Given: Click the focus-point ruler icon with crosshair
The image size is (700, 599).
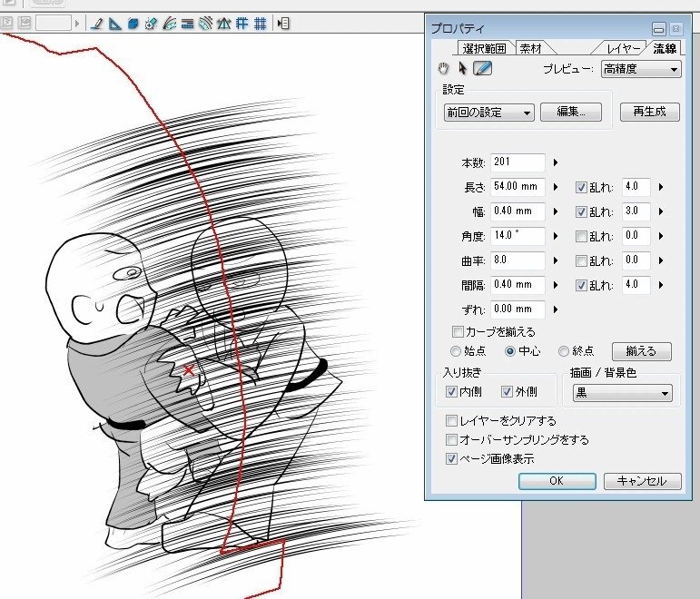Looking at the screenshot, I should (x=151, y=24).
